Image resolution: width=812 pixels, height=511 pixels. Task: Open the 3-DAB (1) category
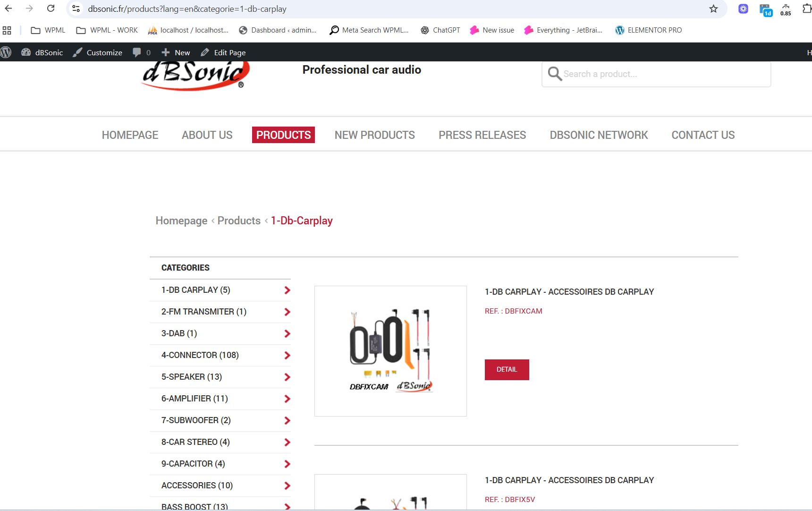coord(179,333)
